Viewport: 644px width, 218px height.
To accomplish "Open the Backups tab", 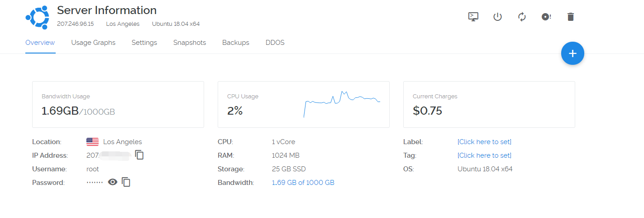I will click(236, 43).
